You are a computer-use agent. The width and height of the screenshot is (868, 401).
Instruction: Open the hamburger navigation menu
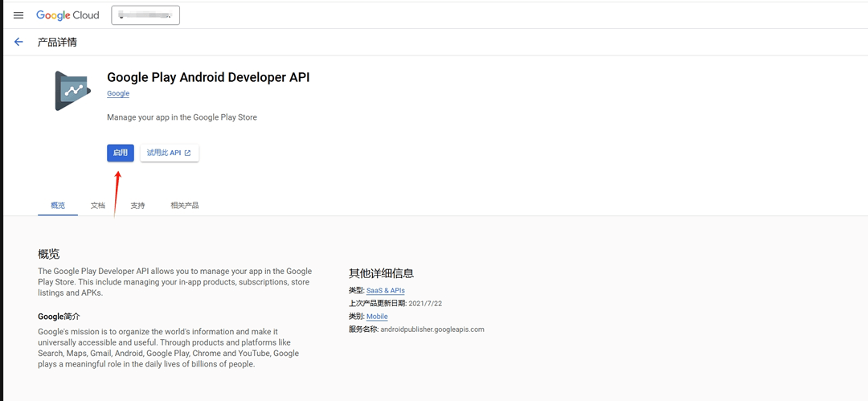[x=18, y=15]
